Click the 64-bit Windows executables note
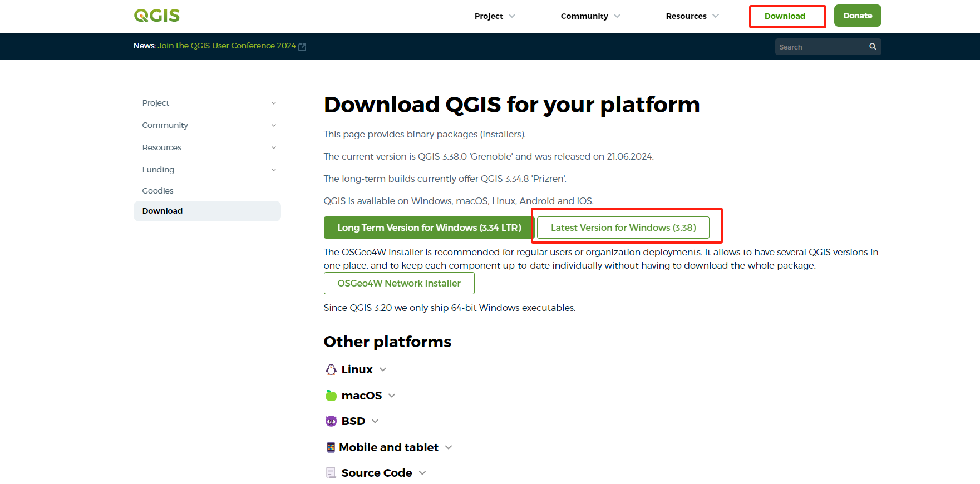 (x=450, y=308)
